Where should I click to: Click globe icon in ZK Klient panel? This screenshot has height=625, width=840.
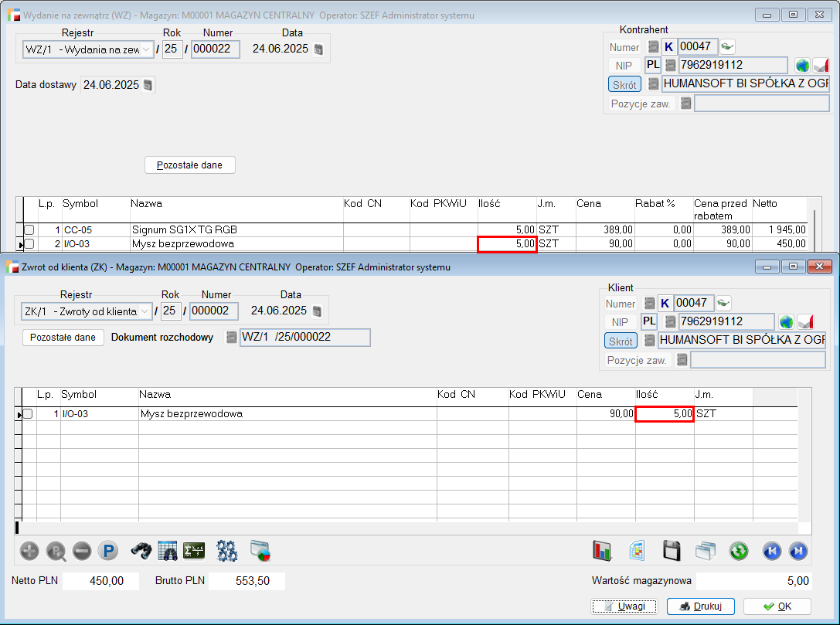[x=786, y=322]
